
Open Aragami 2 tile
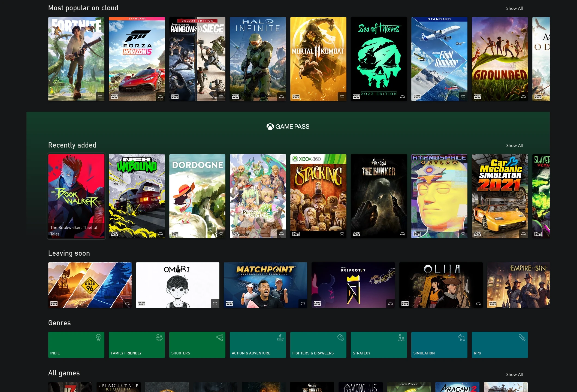[x=457, y=387]
